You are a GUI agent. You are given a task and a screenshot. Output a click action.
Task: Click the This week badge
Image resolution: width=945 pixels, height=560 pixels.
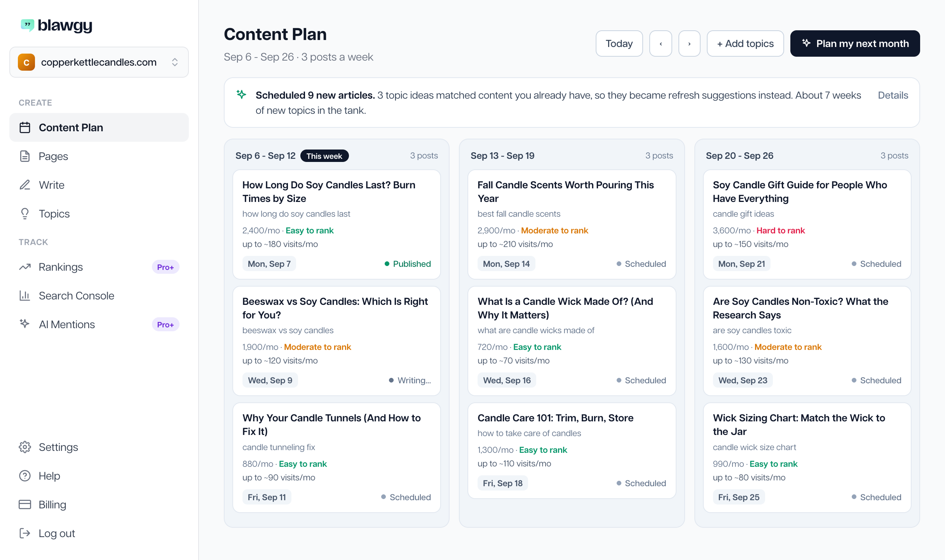(324, 156)
